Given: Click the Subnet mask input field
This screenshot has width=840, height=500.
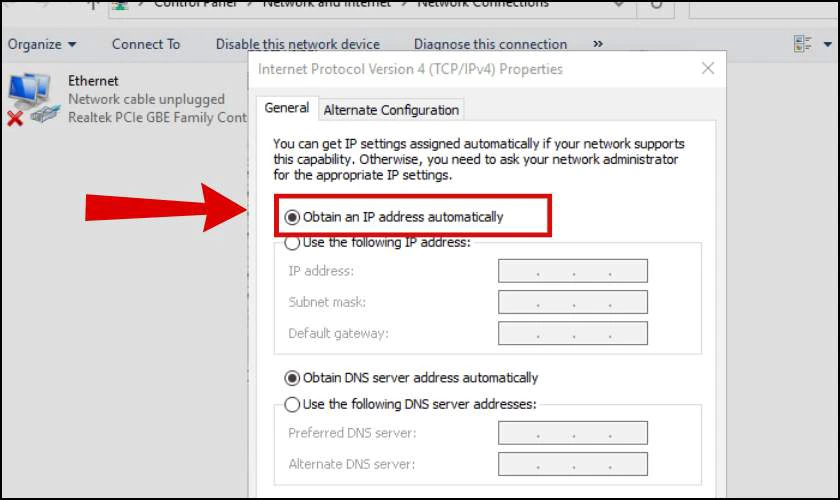Looking at the screenshot, I should click(x=573, y=302).
